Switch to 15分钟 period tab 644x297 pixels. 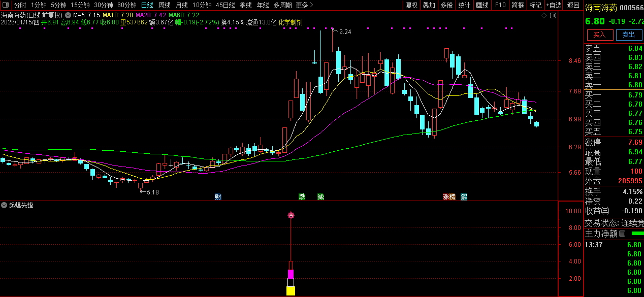pyautogui.click(x=80, y=5)
